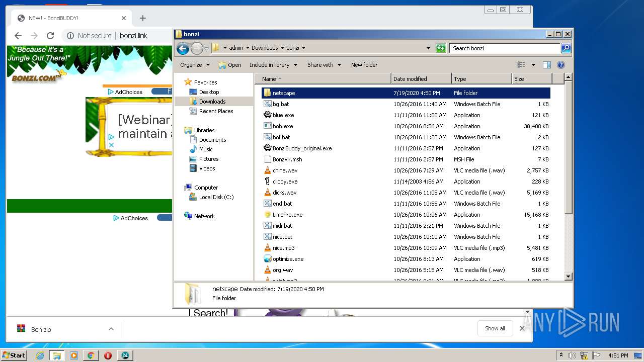Image resolution: width=644 pixels, height=362 pixels.
Task: Click New folder in the toolbar
Action: click(x=364, y=65)
